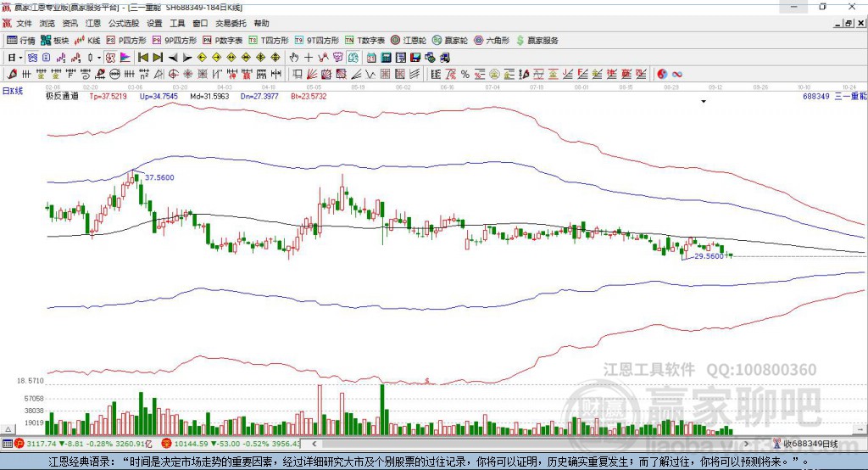Open the 江恩 menu
Viewport: 868px width, 470px height.
[x=92, y=23]
